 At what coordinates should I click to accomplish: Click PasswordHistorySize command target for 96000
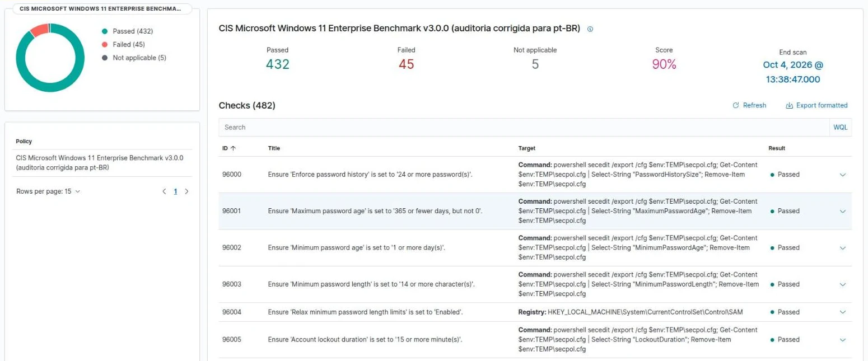[x=638, y=175]
